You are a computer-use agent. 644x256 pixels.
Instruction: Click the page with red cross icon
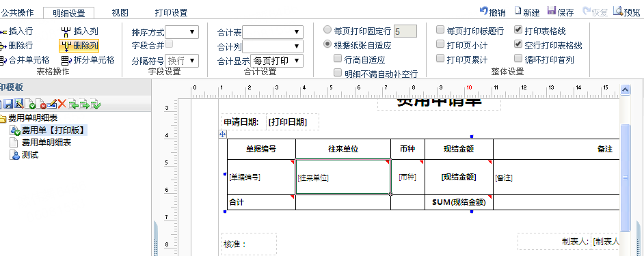click(x=40, y=104)
